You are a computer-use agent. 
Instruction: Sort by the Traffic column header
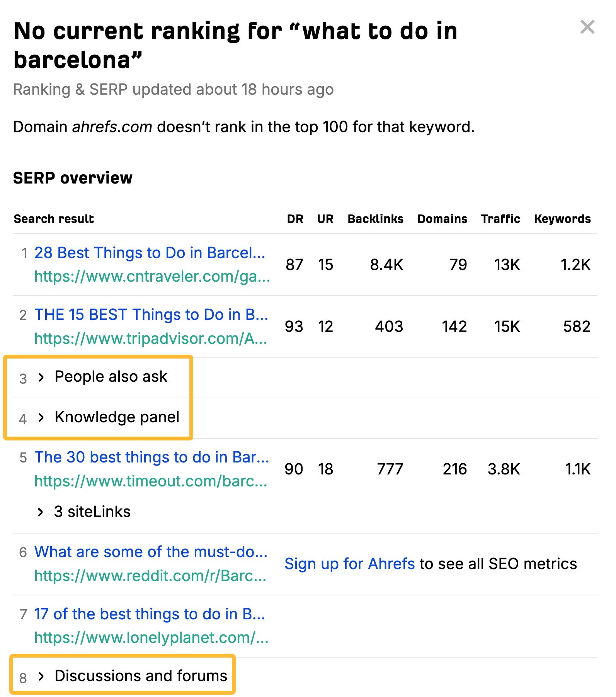point(500,219)
